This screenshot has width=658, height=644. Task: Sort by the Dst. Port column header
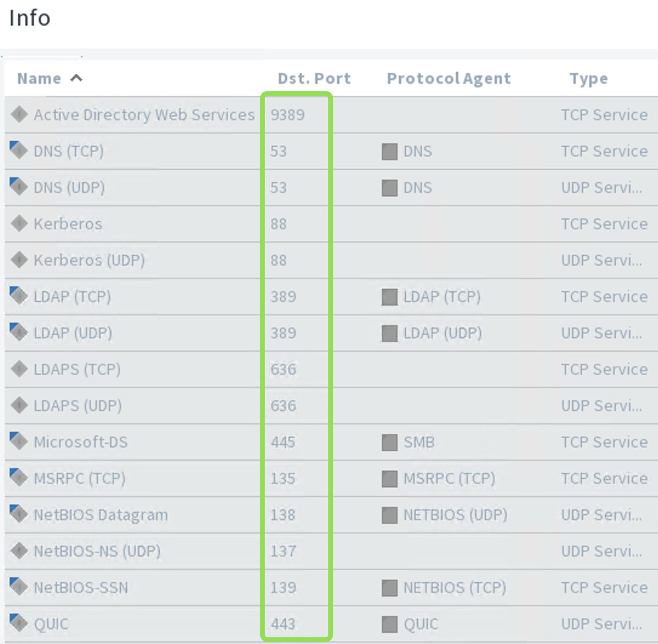tap(314, 78)
